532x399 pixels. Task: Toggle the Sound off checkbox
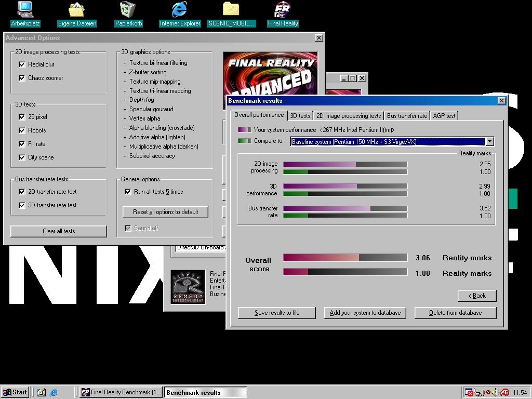(x=128, y=229)
